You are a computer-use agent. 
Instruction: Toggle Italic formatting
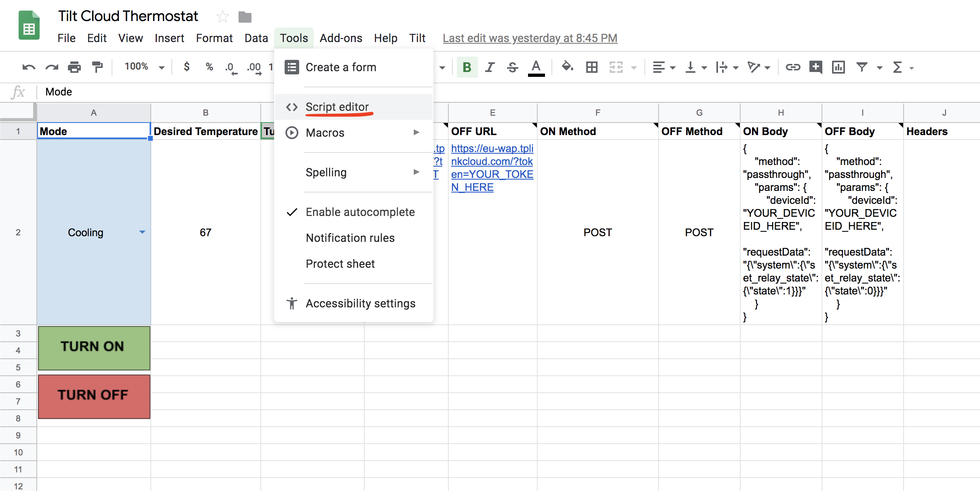point(490,67)
